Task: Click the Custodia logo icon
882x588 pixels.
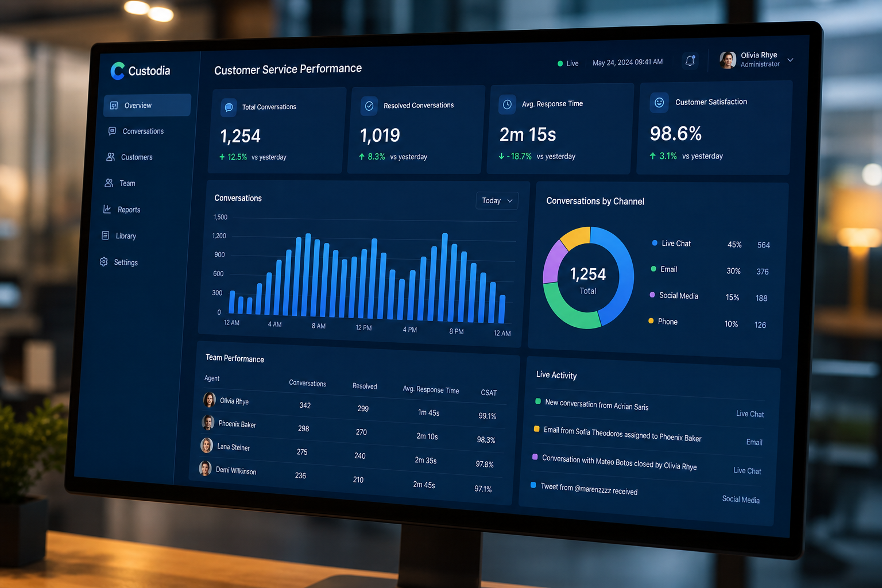Action: [x=118, y=71]
